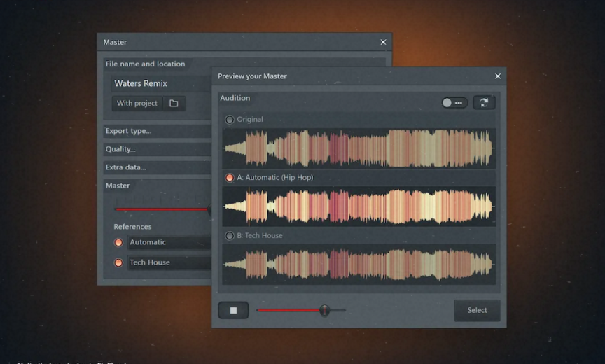Click the preview slider knob
The image size is (605, 364).
coord(324,310)
